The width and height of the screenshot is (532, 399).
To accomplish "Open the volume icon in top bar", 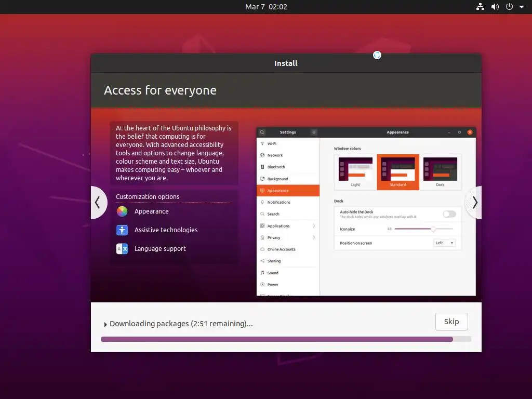I will [x=495, y=7].
